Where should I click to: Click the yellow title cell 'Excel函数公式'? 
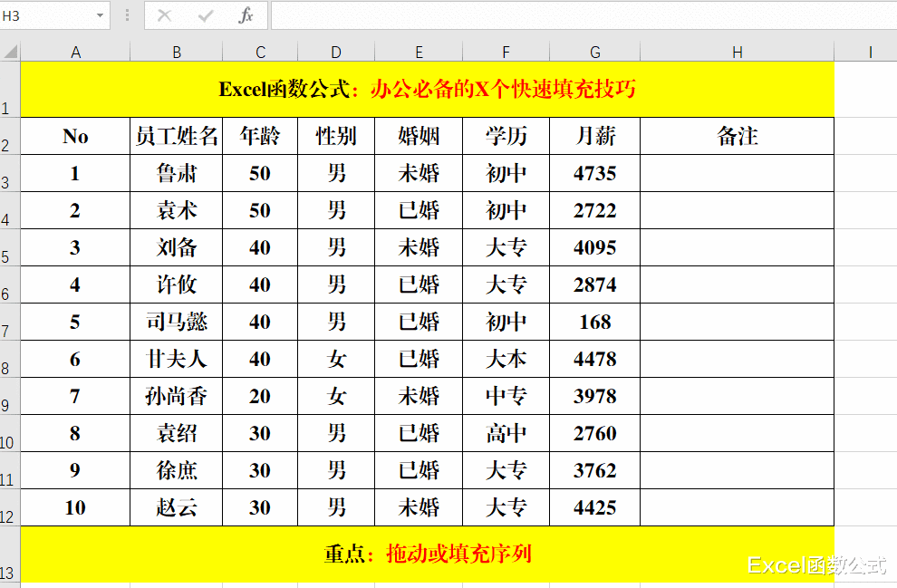[428, 90]
